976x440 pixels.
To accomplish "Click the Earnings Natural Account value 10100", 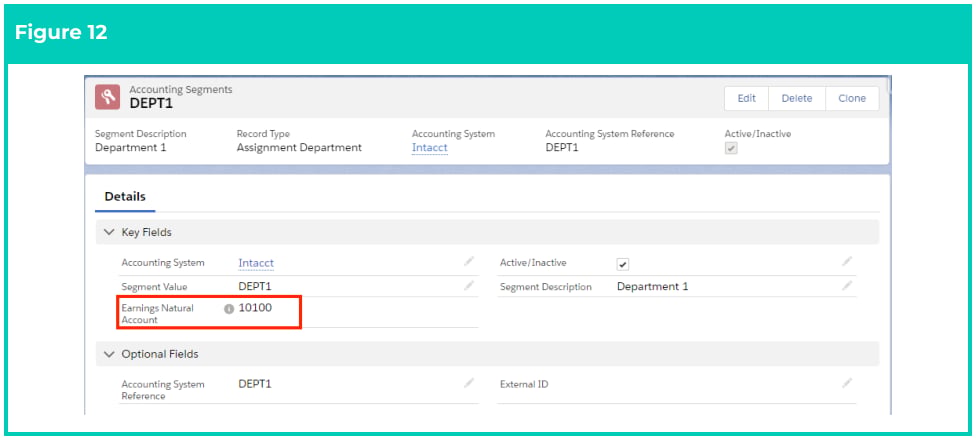I will [255, 307].
